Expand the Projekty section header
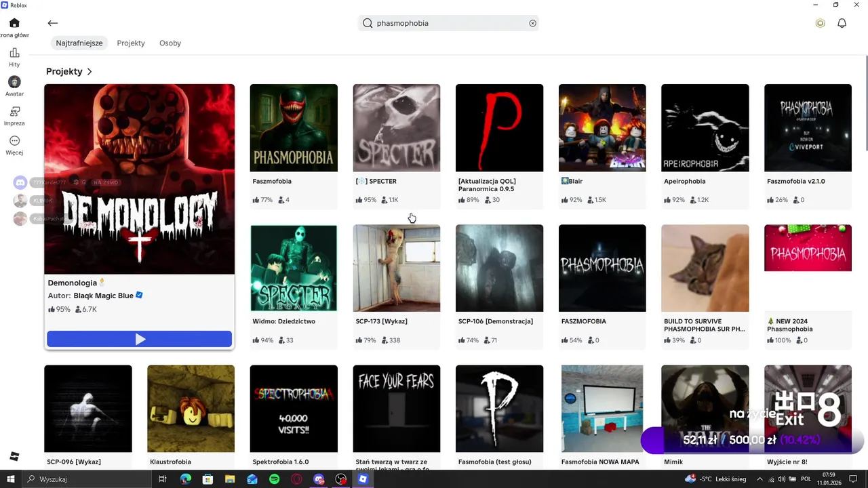Image resolution: width=868 pixels, height=488 pixels. (x=69, y=71)
